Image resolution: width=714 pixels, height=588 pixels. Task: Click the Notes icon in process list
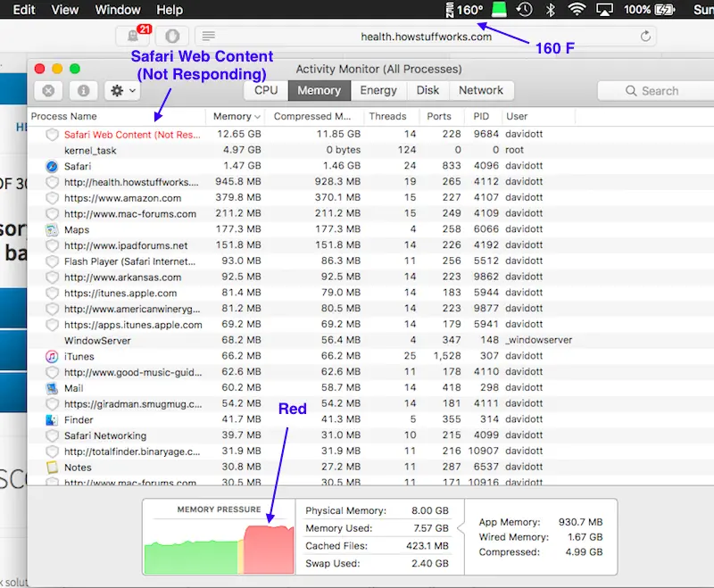click(52, 468)
